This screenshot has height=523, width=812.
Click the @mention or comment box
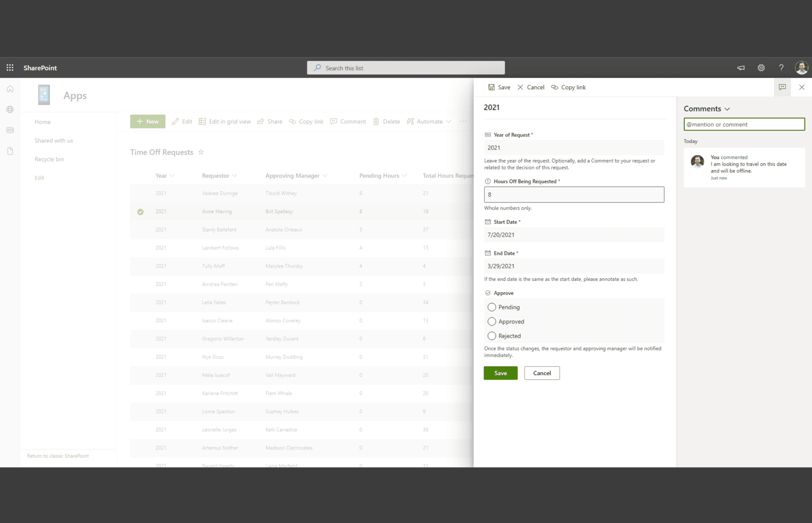[x=744, y=124]
